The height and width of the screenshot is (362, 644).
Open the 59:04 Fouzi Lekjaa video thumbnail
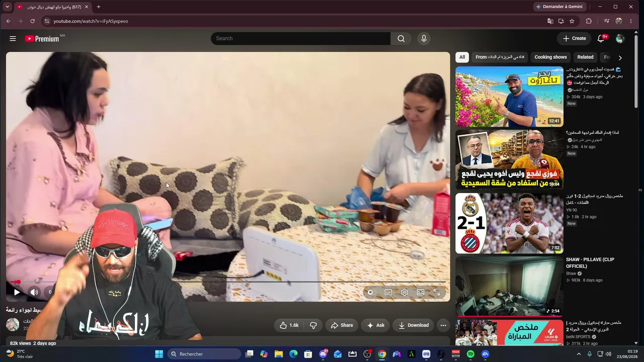tap(509, 160)
